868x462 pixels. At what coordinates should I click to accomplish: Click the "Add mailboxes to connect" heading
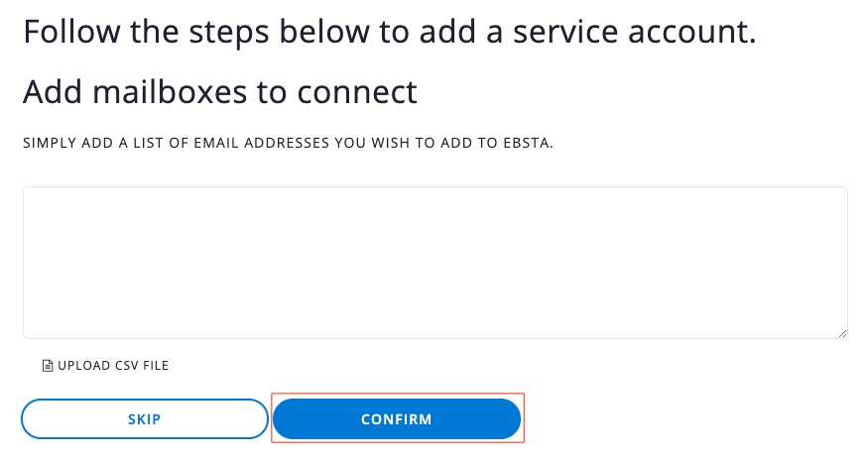[219, 92]
